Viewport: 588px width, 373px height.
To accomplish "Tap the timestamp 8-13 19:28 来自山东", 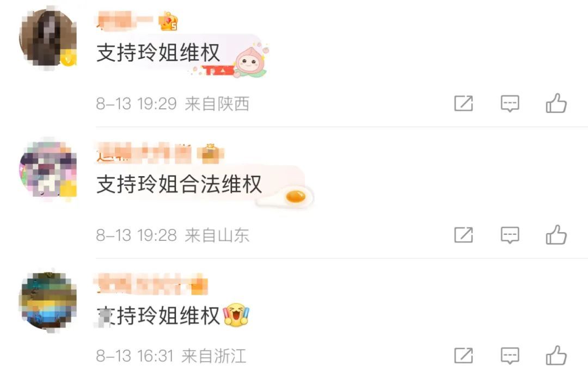I will pos(173,235).
